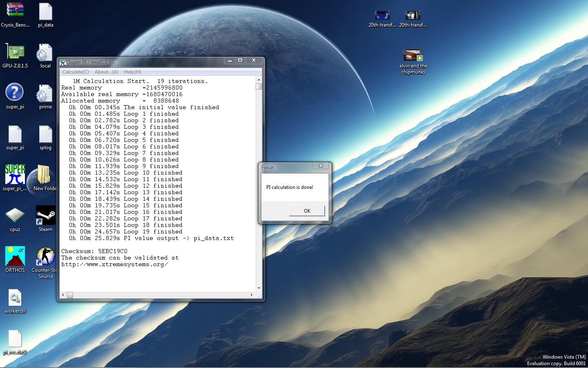Close the Finish dialog

pos(321,166)
